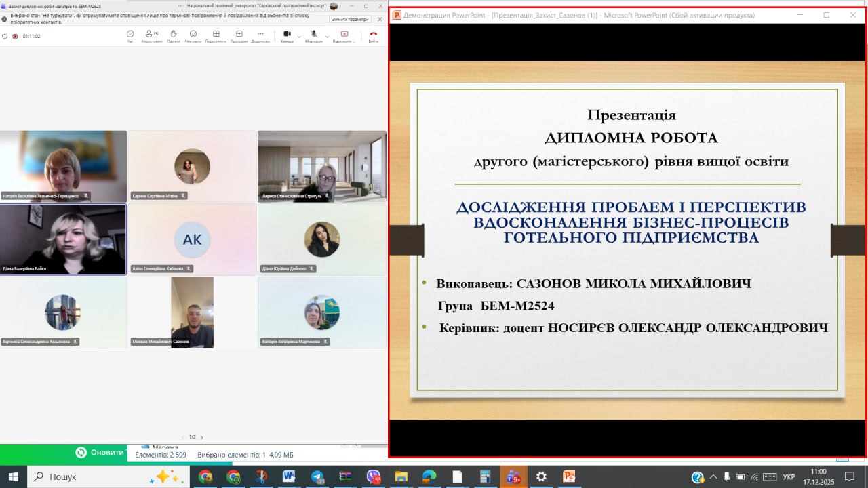Click the Change settings notification button
This screenshot has height=488, width=868.
350,19
